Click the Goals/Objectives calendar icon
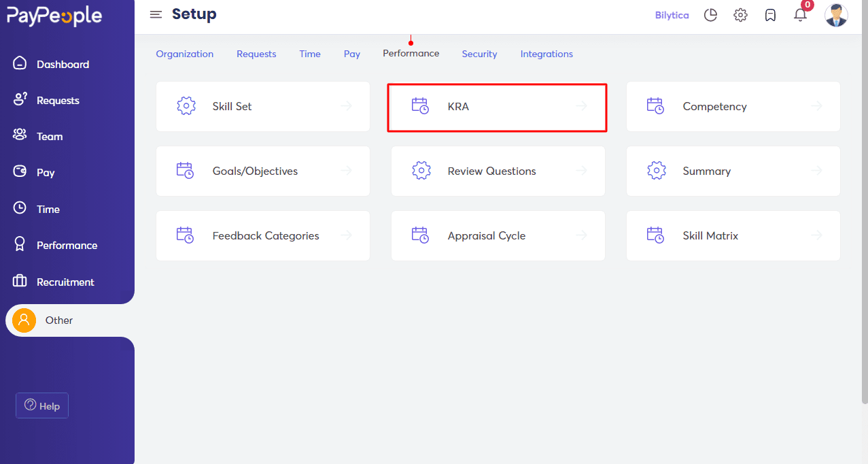Screen dimensions: 868x464 pyautogui.click(x=186, y=171)
